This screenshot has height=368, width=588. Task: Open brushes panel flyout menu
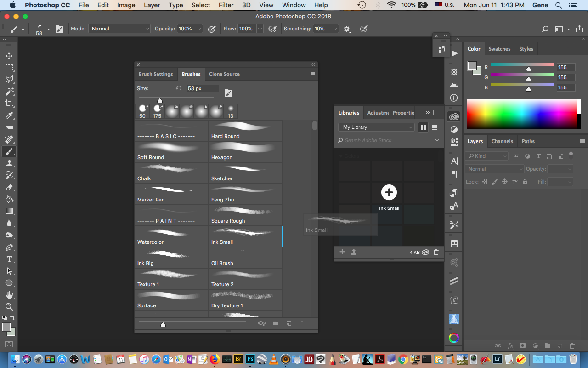(x=313, y=74)
